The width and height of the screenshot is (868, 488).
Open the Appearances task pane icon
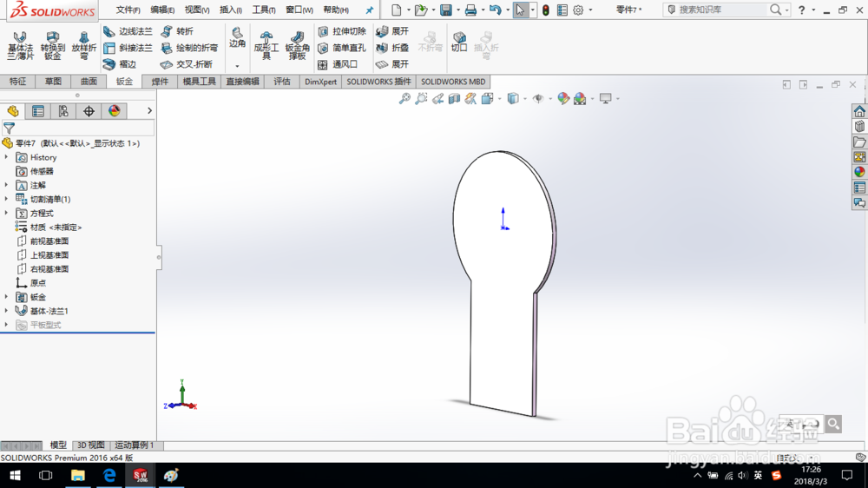pos(859,172)
